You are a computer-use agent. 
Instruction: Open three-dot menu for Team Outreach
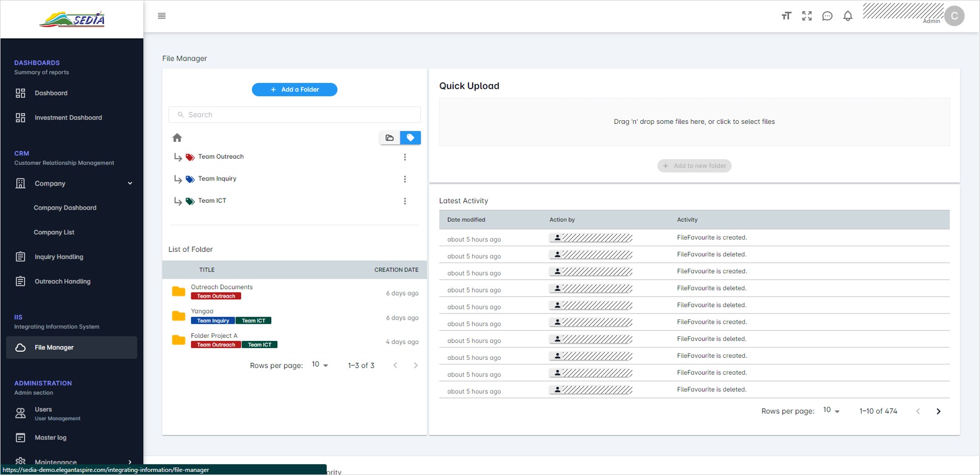405,157
